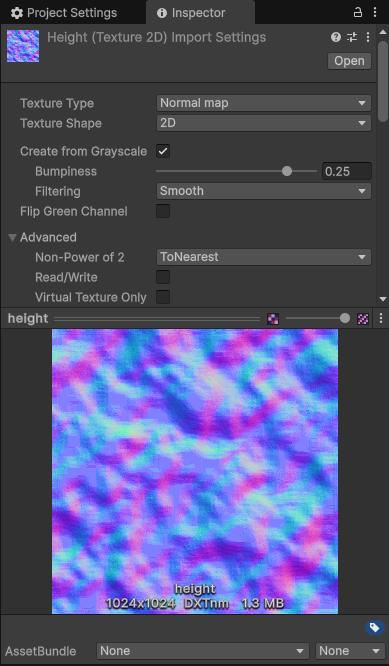
Task: Open import settings header more options menu
Action: tap(368, 37)
